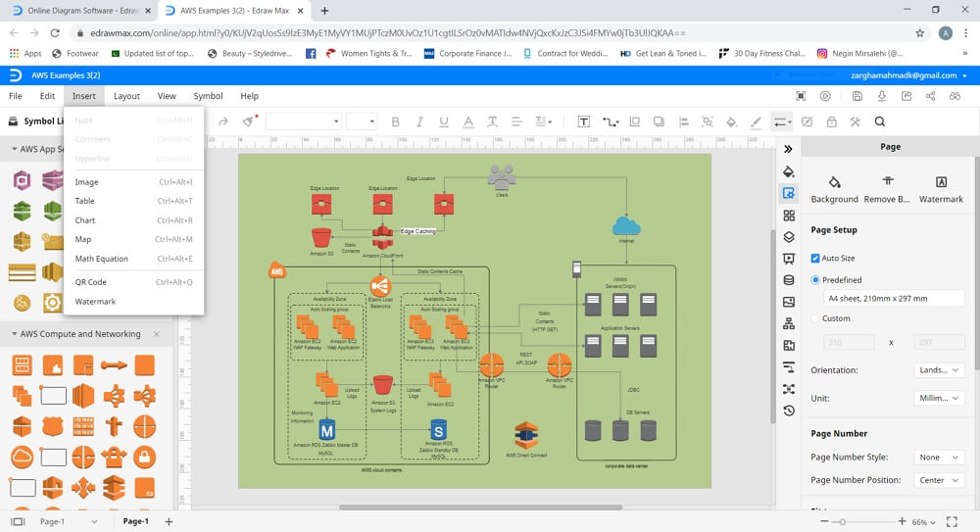Screen dimensions: 980x532
Task: Toggle the Auto Size checkbox
Action: (x=815, y=259)
